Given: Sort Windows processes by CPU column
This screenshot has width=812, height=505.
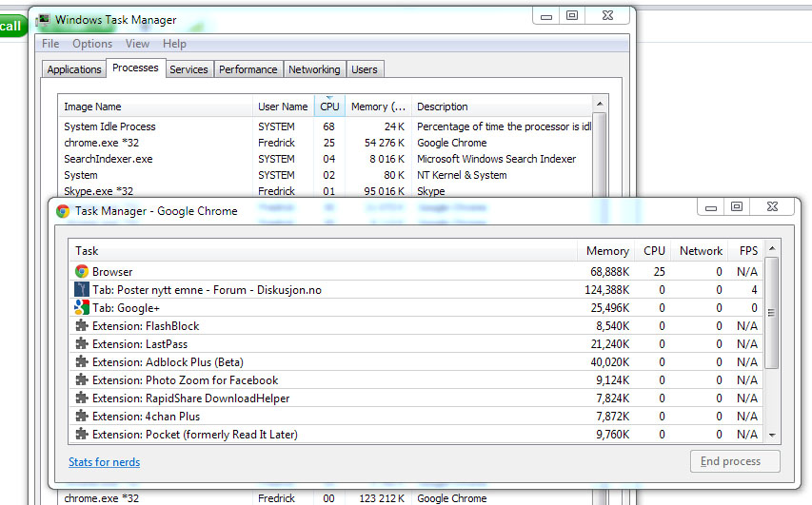Looking at the screenshot, I should (329, 107).
